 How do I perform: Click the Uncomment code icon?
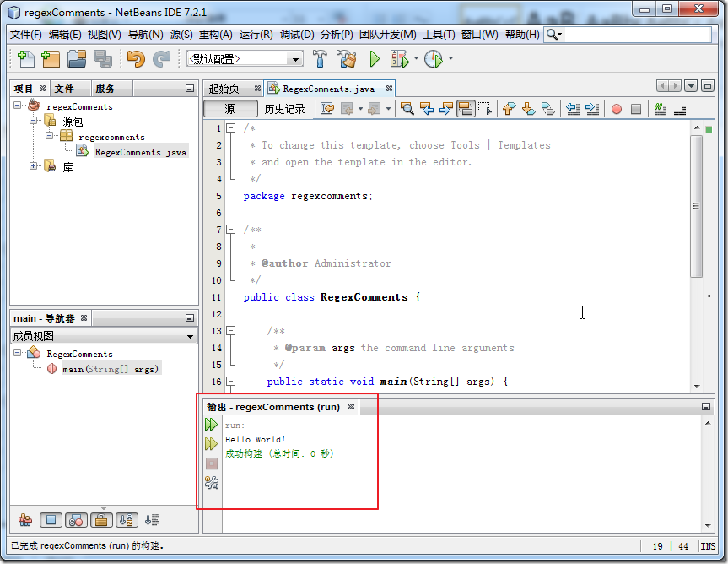[x=680, y=109]
